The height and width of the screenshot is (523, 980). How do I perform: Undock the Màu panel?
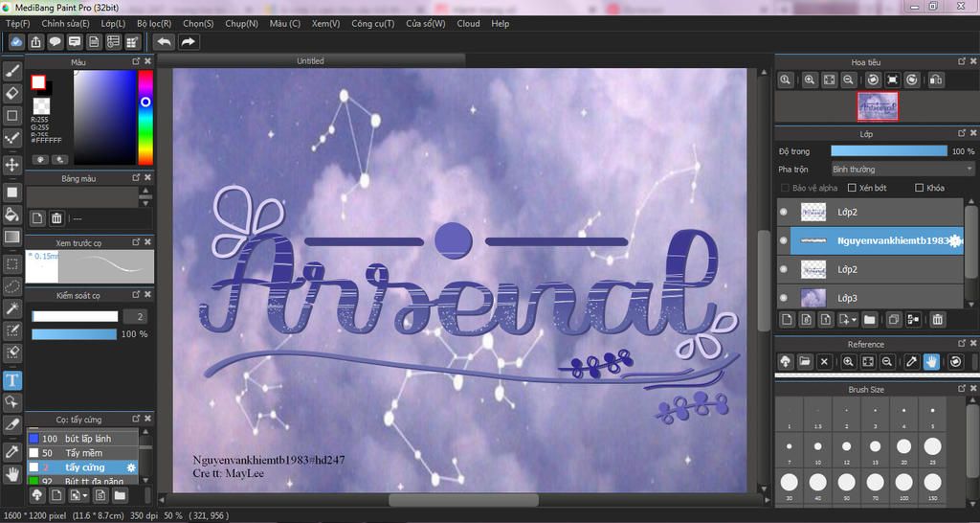pos(136,61)
